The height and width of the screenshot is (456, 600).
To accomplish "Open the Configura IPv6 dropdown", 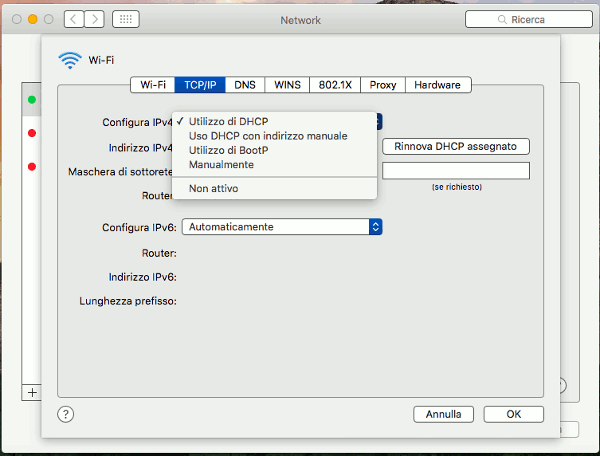I will [282, 227].
